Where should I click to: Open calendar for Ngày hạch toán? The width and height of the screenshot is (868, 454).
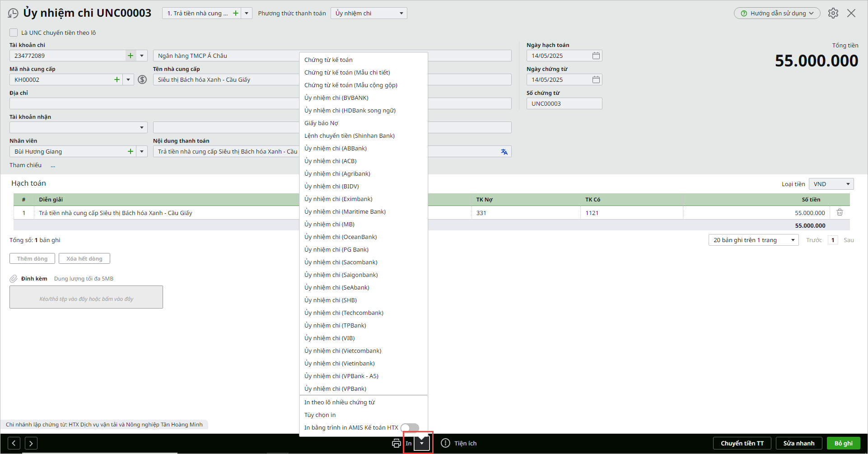click(596, 56)
